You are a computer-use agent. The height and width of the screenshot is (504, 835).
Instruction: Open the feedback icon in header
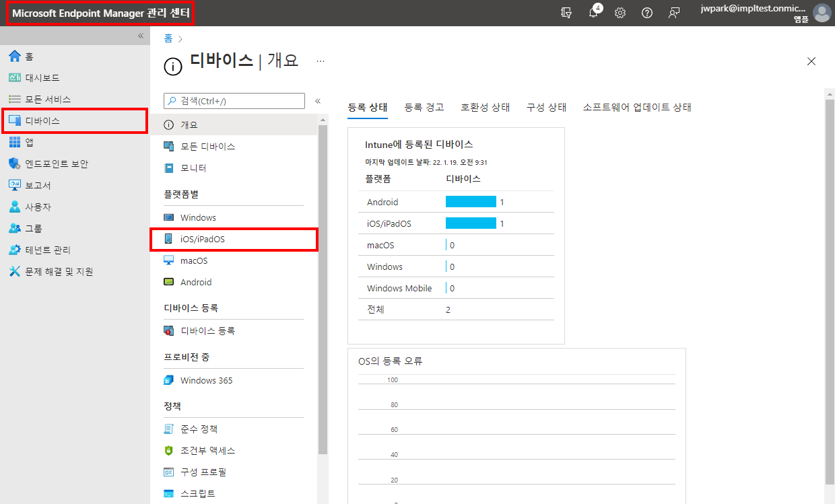(x=674, y=13)
